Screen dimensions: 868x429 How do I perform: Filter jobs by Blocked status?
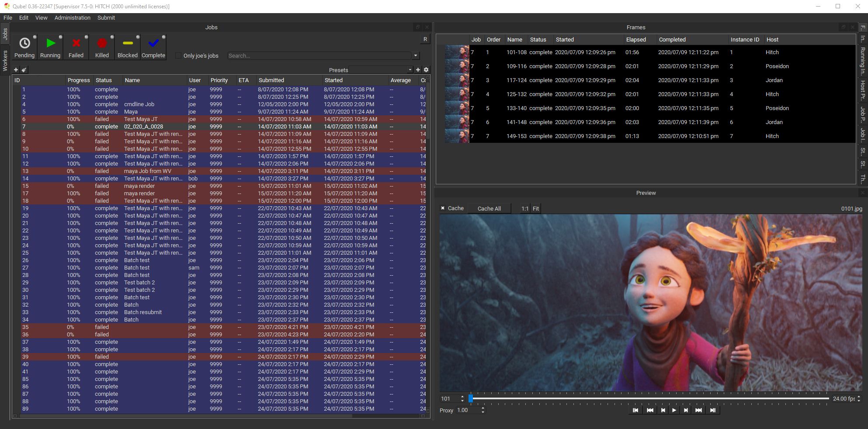128,47
